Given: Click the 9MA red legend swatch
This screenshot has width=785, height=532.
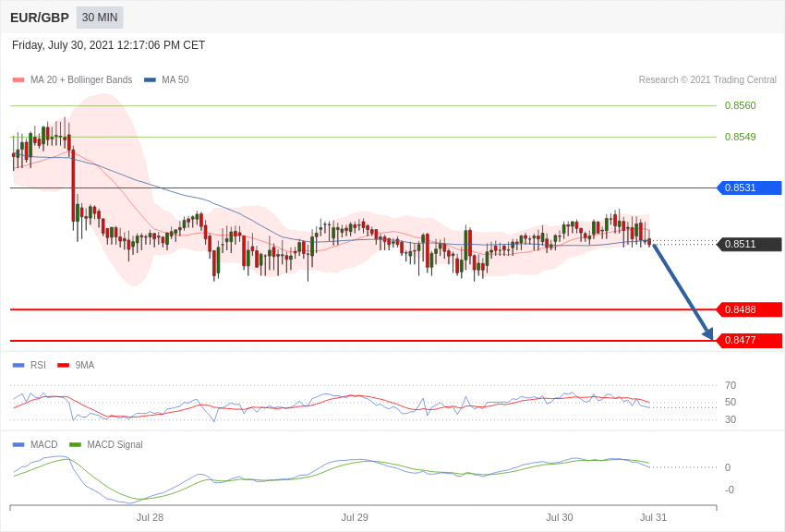Looking at the screenshot, I should tap(64, 366).
